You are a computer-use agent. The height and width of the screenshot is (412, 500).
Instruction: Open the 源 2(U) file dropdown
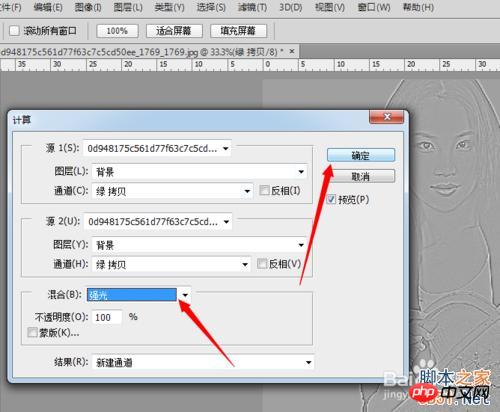[x=158, y=222]
